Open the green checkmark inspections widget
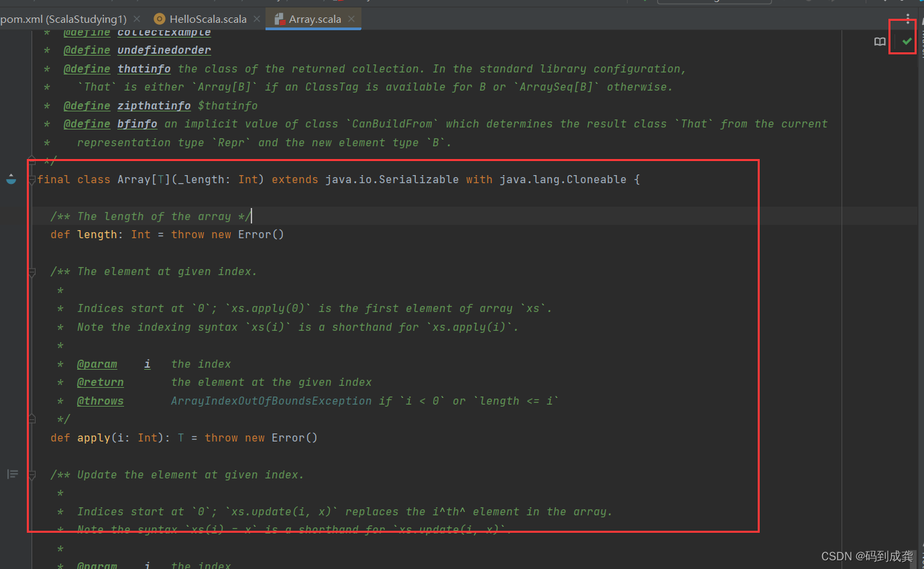 coord(907,42)
